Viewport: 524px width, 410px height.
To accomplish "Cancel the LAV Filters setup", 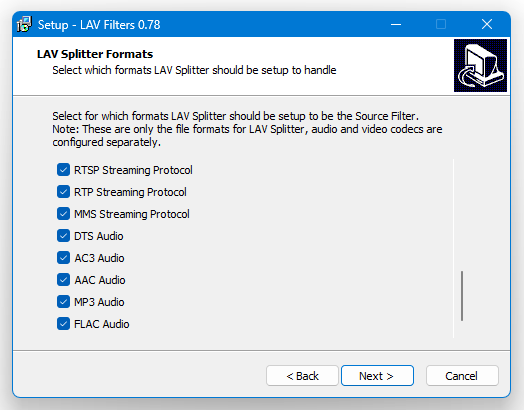I will (x=462, y=376).
